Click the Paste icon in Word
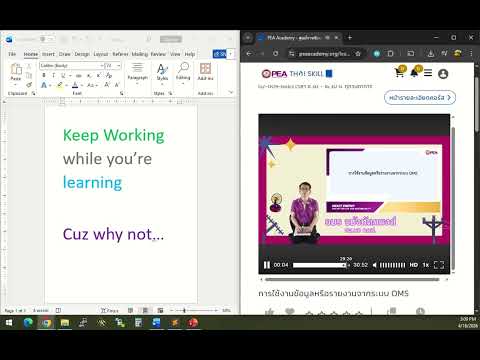The height and width of the screenshot is (360, 480). [16, 69]
